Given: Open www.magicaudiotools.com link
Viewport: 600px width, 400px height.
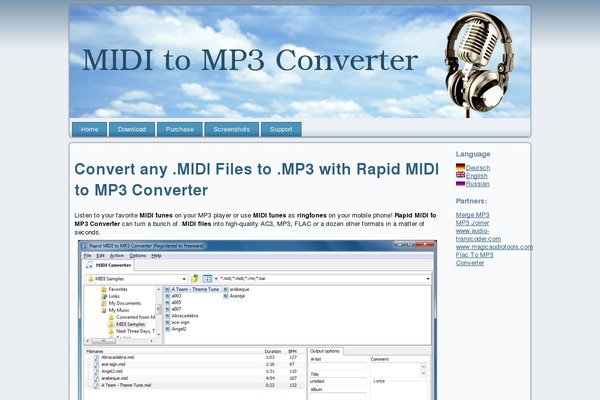Looking at the screenshot, I should click(x=494, y=247).
